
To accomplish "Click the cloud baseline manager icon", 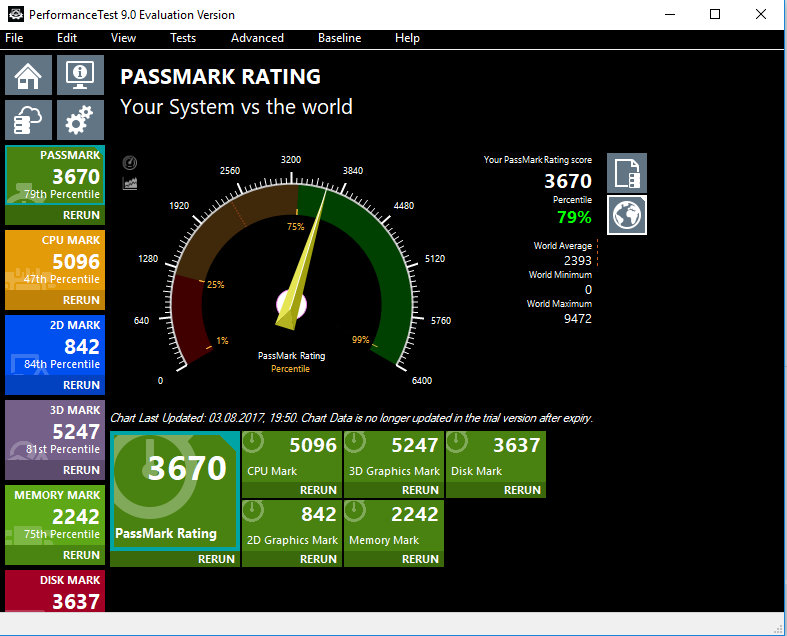I will pos(29,120).
